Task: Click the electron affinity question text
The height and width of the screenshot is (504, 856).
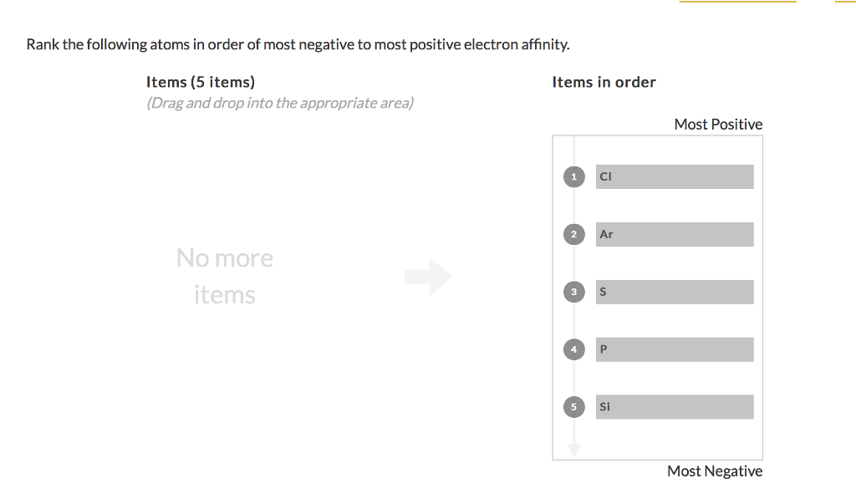Action: pos(298,44)
